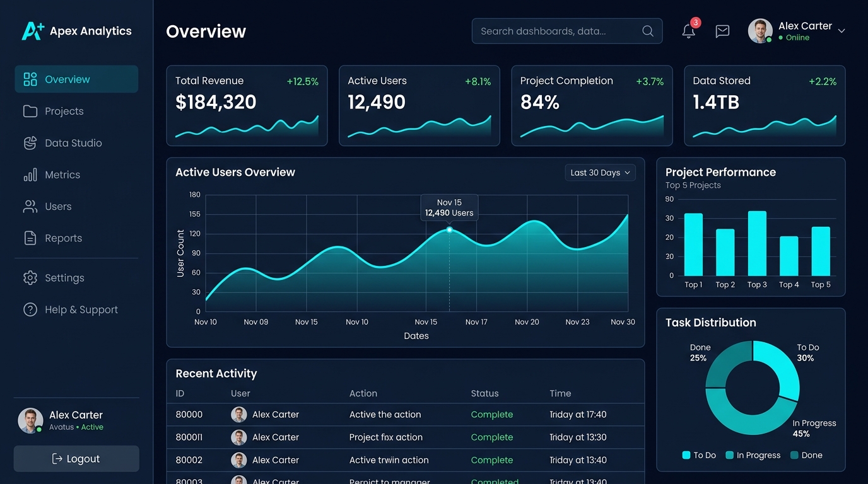Click the "+8.1%" change on Active Users

pyautogui.click(x=478, y=81)
